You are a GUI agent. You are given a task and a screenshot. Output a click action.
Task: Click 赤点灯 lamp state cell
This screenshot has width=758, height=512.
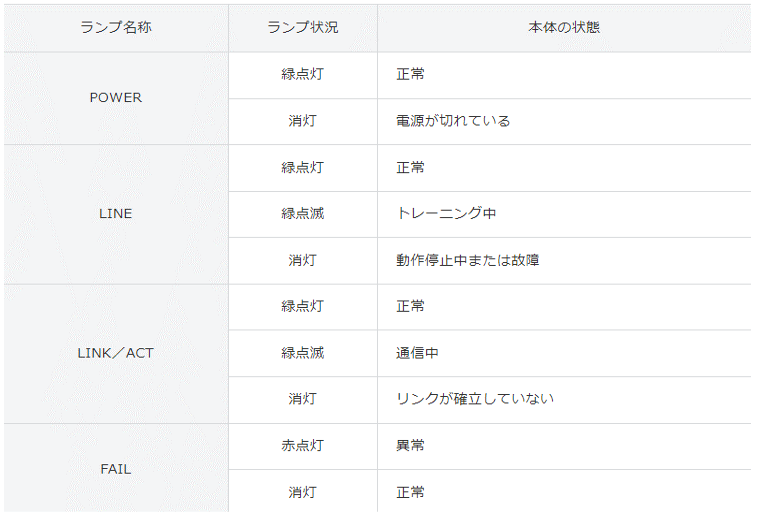(303, 445)
